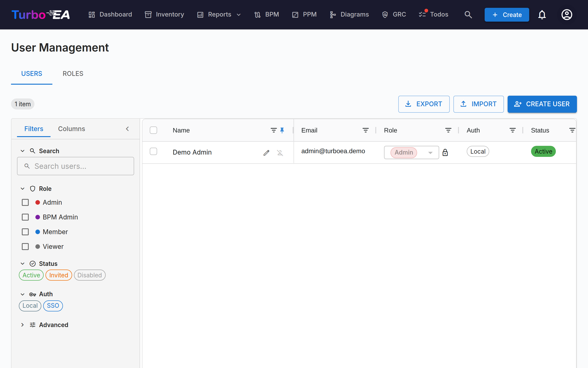The height and width of the screenshot is (368, 588).
Task: Open GRC in the navbar
Action: (x=394, y=14)
